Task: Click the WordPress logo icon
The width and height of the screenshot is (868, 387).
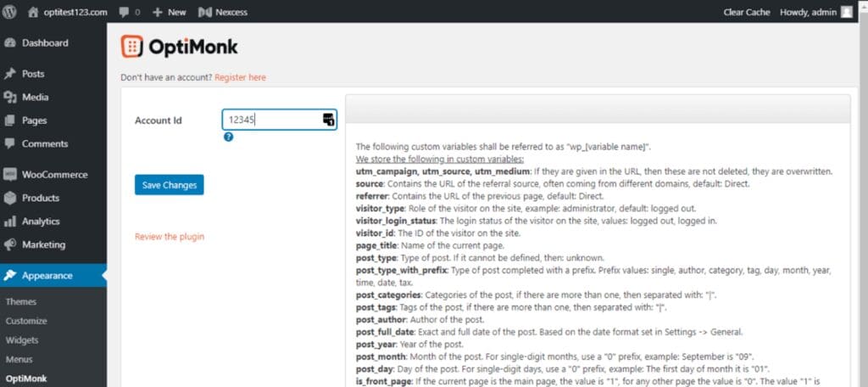Action: (x=10, y=12)
